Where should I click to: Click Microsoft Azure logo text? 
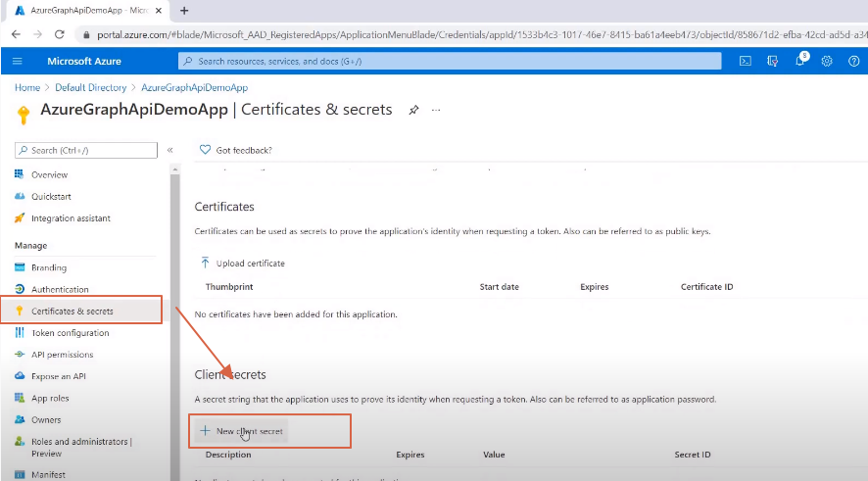pyautogui.click(x=84, y=61)
